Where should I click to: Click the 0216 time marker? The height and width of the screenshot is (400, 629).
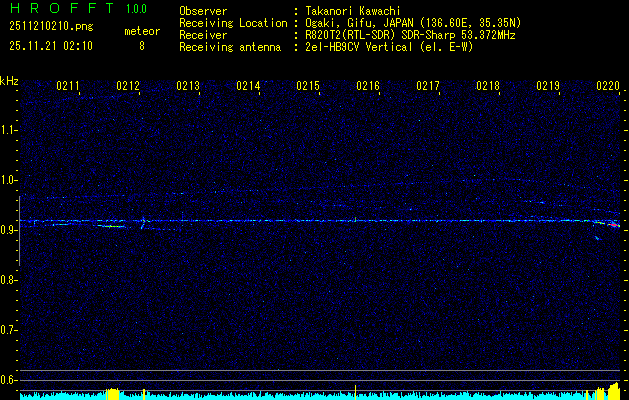pyautogui.click(x=368, y=85)
